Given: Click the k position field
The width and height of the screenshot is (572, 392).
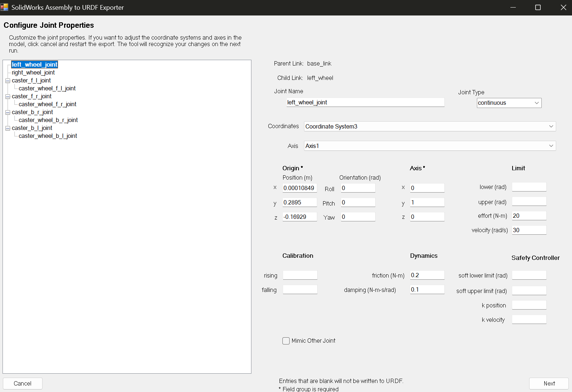Looking at the screenshot, I should coord(529,305).
